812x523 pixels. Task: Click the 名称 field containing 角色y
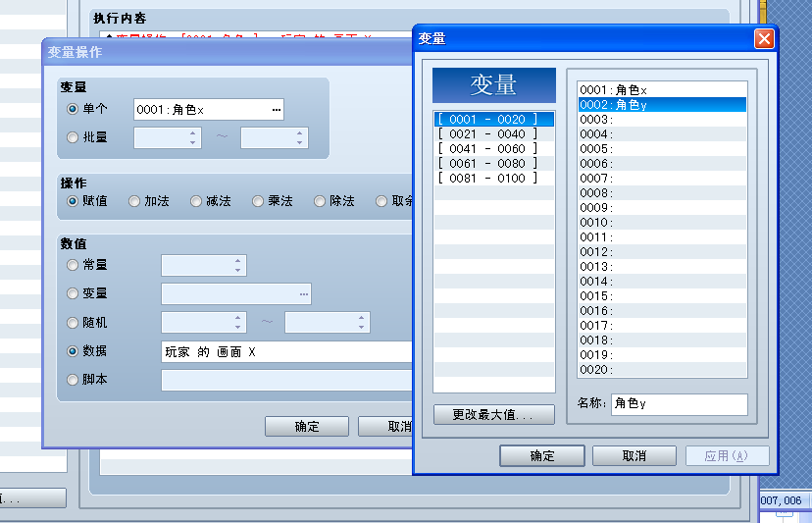[x=680, y=404]
